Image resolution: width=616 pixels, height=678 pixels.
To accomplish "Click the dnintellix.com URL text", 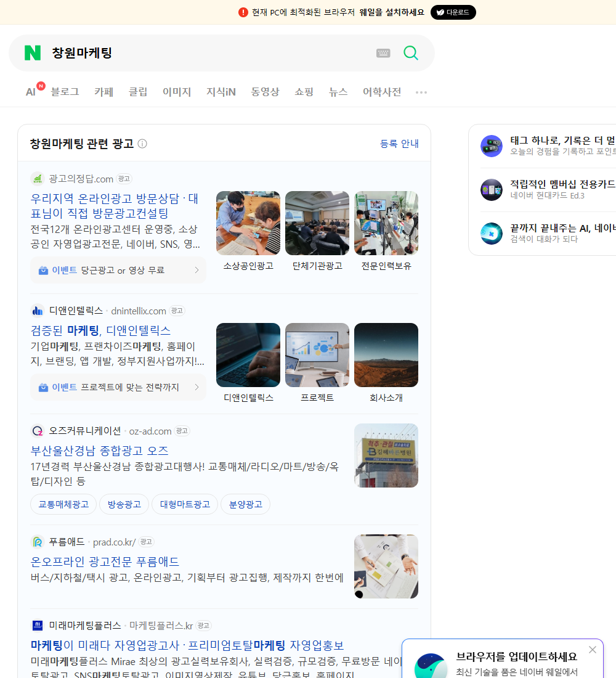I will pos(139,311).
